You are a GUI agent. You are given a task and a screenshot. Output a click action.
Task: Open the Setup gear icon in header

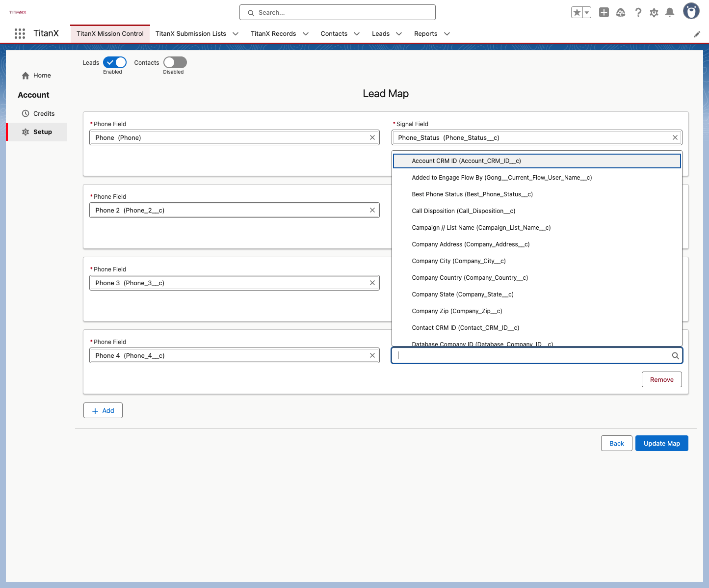(x=654, y=12)
